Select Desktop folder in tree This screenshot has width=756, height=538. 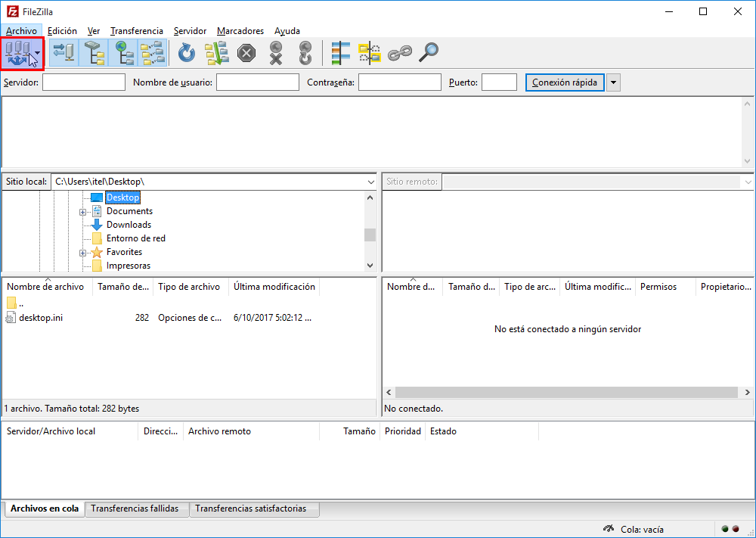123,197
